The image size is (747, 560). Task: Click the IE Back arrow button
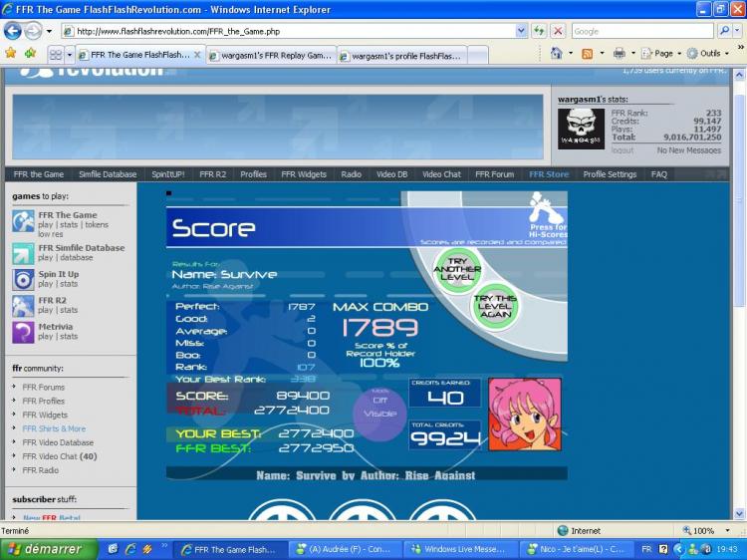(13, 31)
